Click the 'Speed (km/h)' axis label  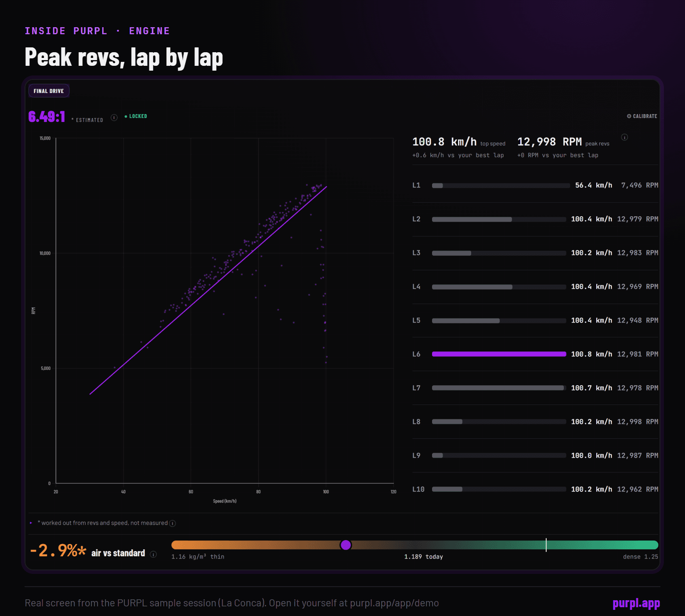coord(225,501)
